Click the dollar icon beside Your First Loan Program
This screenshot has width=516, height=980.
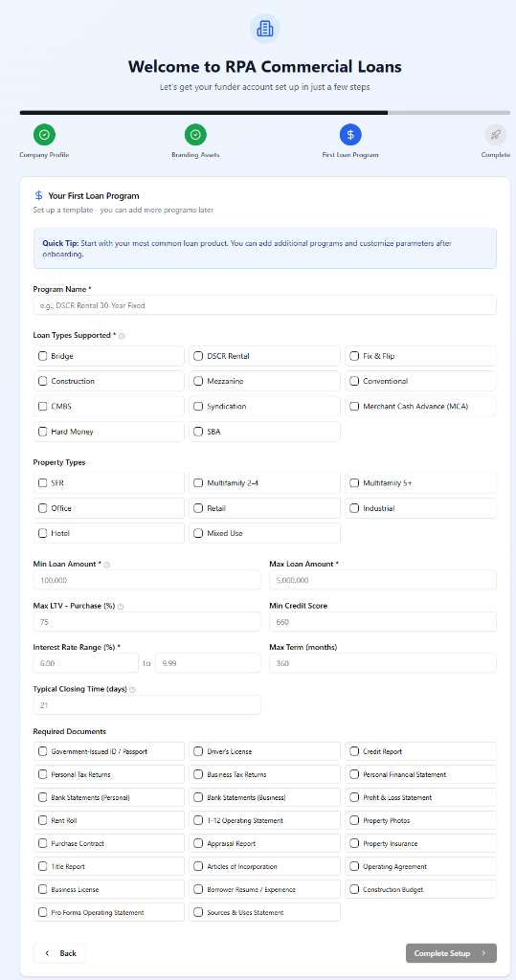click(39, 195)
